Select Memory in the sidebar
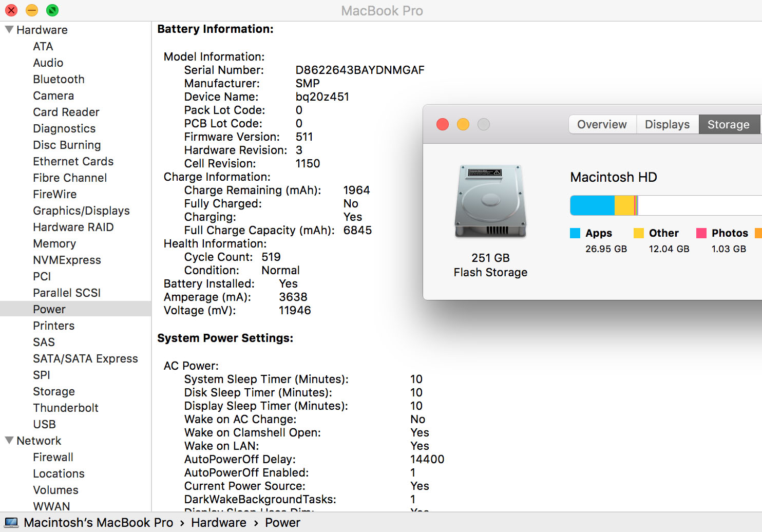The image size is (762, 532). point(54,243)
